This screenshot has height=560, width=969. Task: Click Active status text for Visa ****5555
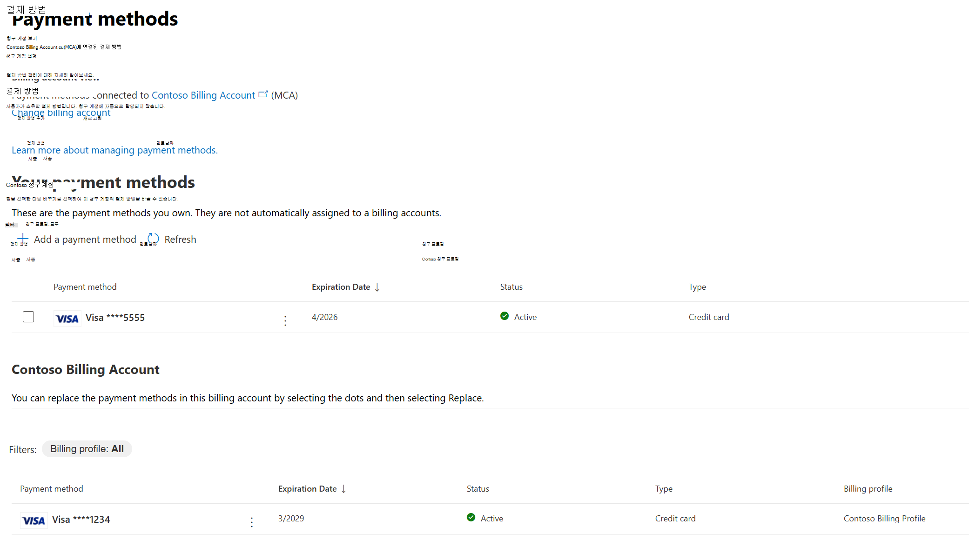coord(525,317)
